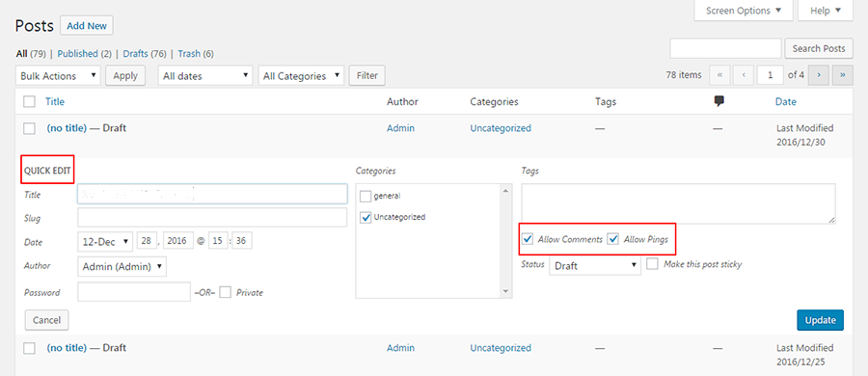Toggle the select-all posts checkbox in header
Image resolution: width=868 pixels, height=376 pixels.
tap(29, 102)
